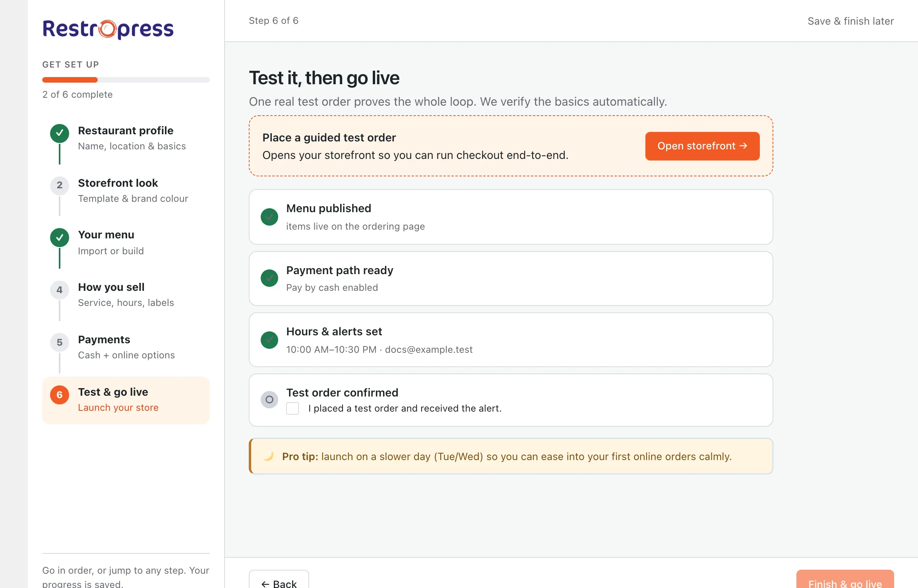The height and width of the screenshot is (588, 918).
Task: Click 'Test order confirmed' title
Action: 342,393
